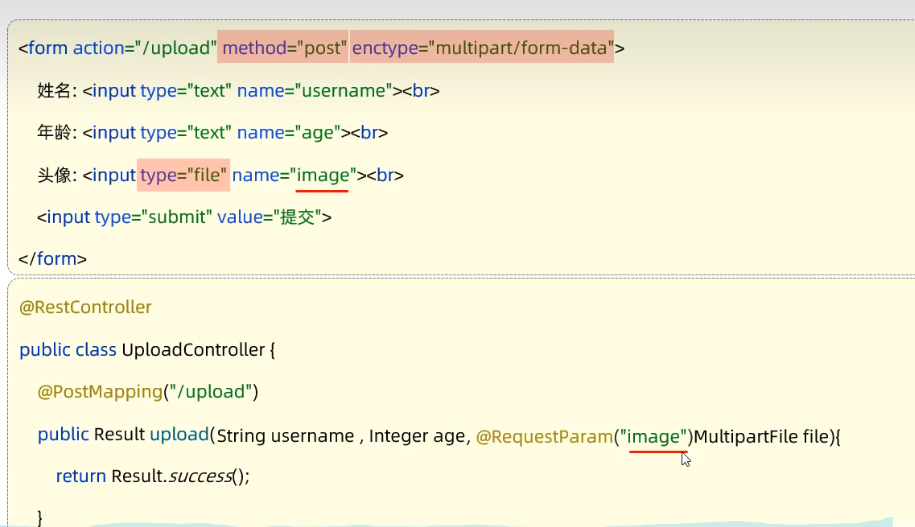Click the form action="/upload" attribute
This screenshot has height=527, width=915.
145,47
